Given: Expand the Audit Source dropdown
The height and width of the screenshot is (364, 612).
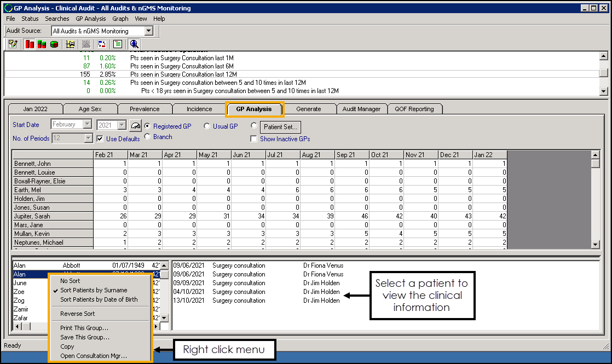Looking at the screenshot, I should 148,31.
